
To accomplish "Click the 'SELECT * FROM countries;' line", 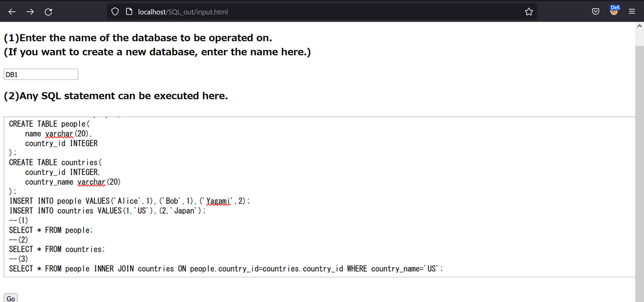I will pyautogui.click(x=57, y=249).
